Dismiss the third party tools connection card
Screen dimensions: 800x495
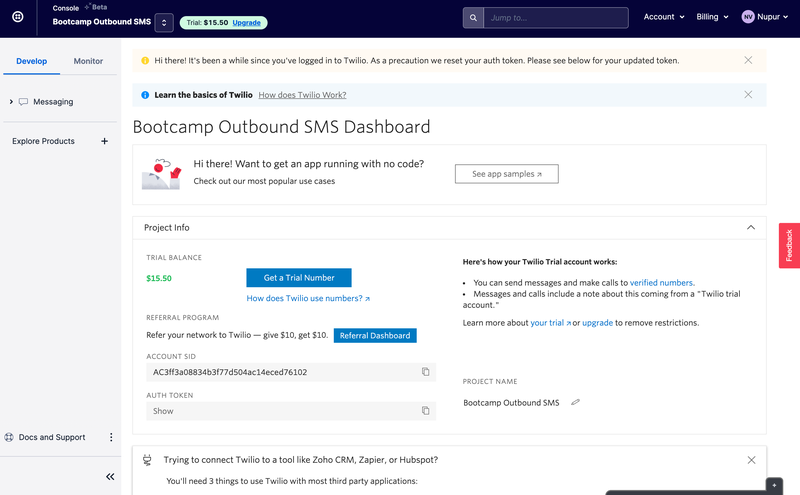[x=752, y=460]
